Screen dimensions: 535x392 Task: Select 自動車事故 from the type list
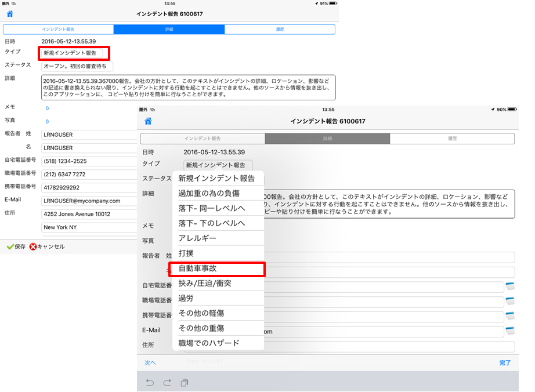(216, 269)
